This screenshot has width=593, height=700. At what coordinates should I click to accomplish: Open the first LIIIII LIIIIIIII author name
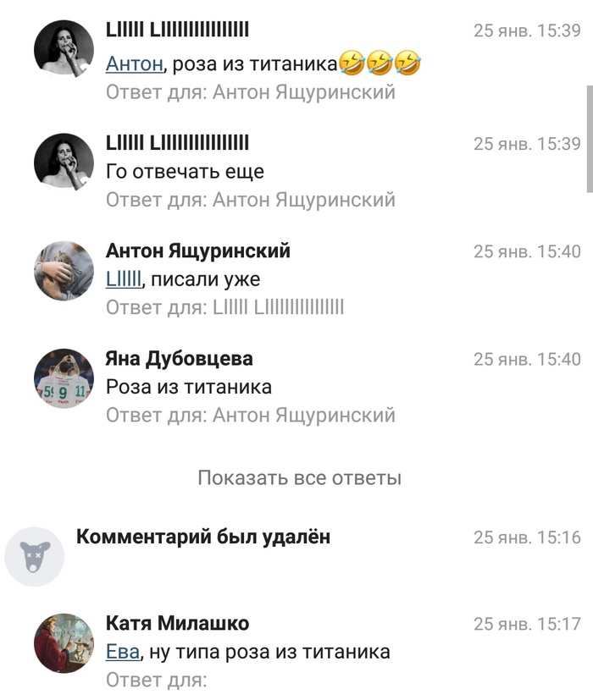[177, 30]
